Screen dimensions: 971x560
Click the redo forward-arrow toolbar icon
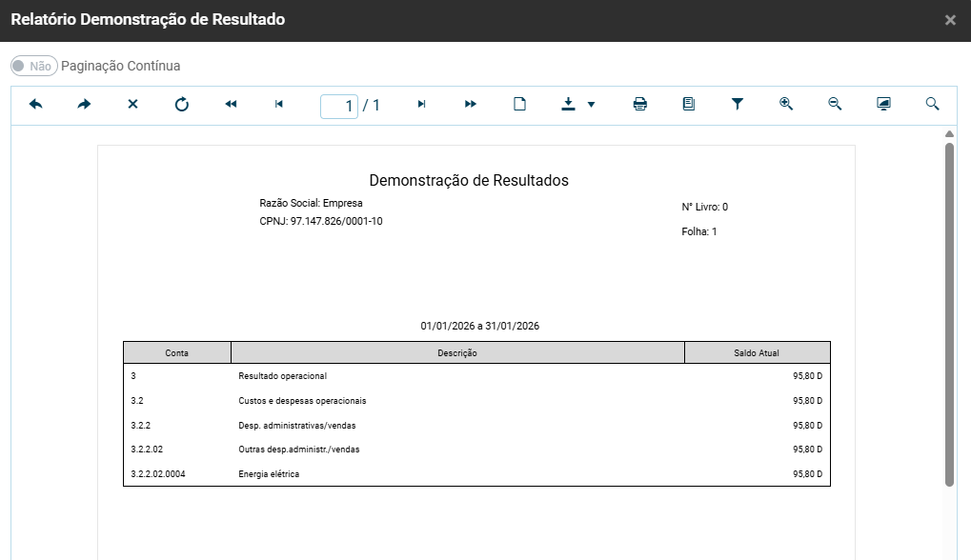coord(84,104)
